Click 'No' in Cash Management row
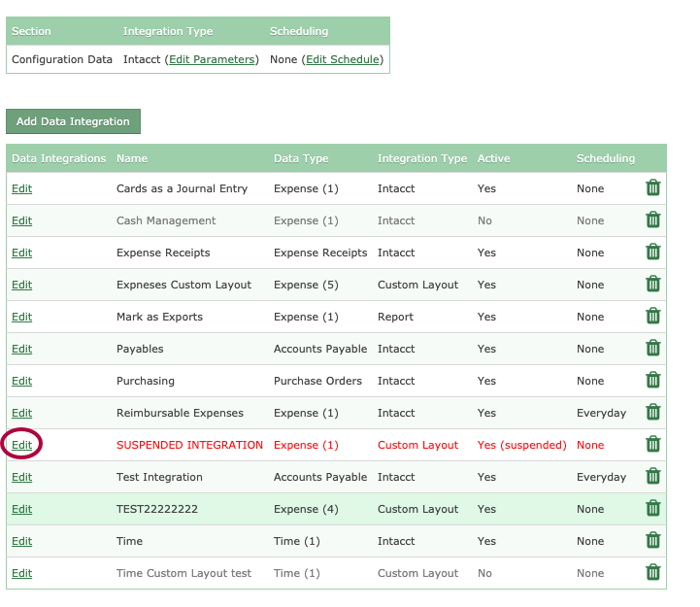 click(x=484, y=220)
